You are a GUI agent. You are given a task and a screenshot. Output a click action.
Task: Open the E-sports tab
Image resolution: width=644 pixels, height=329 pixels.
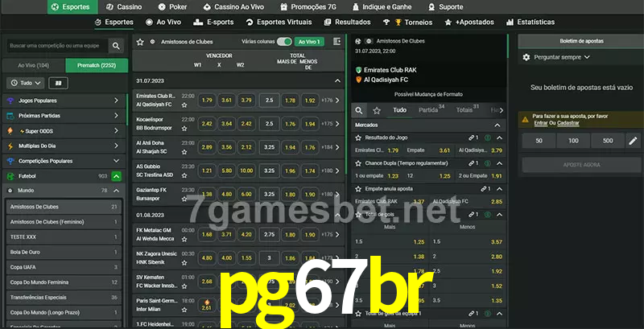[x=213, y=23]
